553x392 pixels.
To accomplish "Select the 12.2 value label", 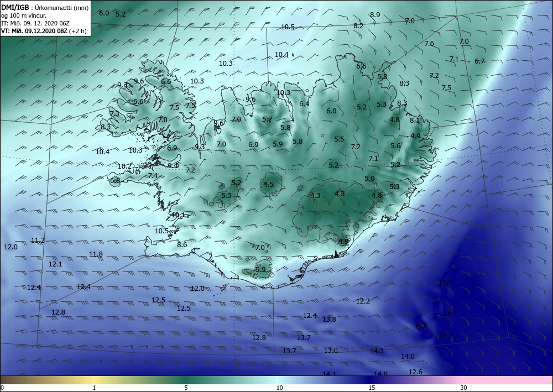I will point(363,301).
